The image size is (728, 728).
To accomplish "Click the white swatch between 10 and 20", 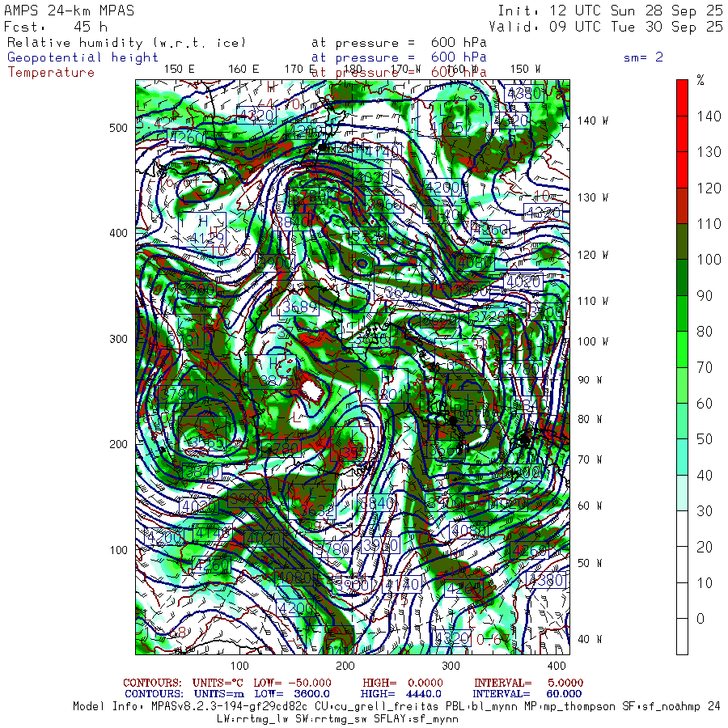I will coord(682,565).
